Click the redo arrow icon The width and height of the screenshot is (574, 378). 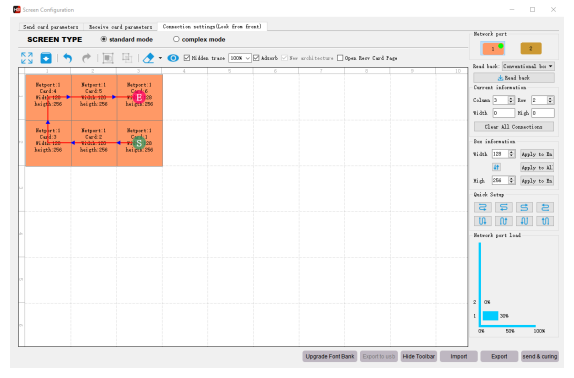86,58
